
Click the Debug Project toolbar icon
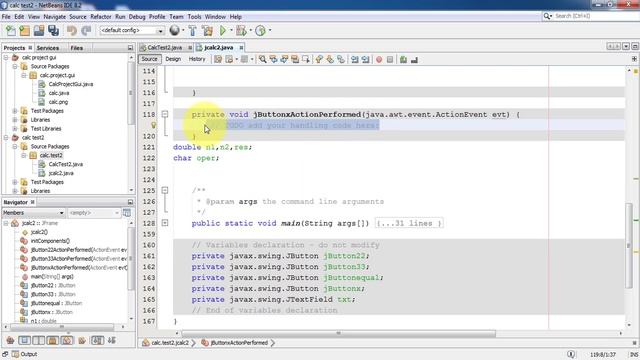point(241,31)
